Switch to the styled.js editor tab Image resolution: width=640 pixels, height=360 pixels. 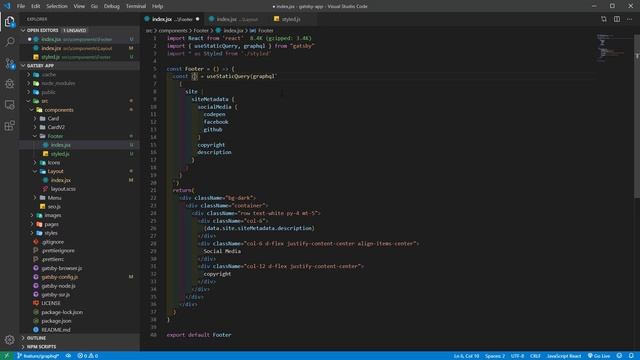[x=291, y=19]
